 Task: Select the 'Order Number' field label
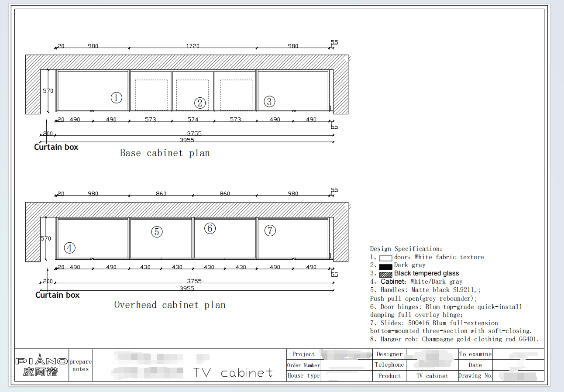point(303,365)
